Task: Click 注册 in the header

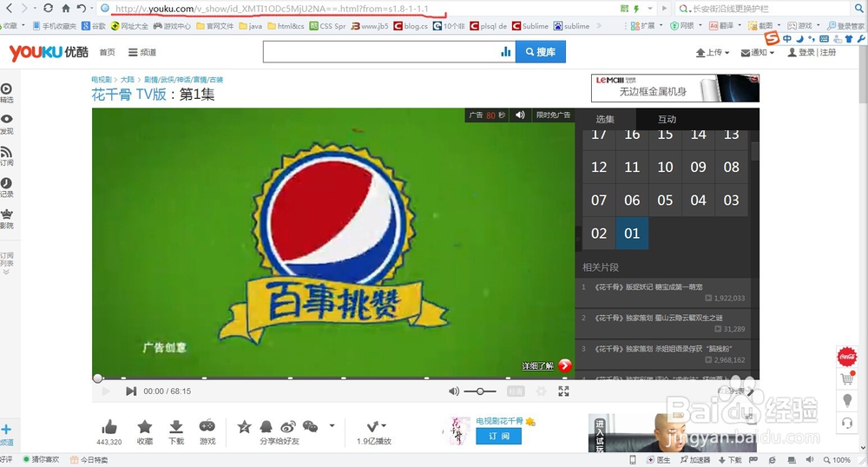Action: [827, 52]
